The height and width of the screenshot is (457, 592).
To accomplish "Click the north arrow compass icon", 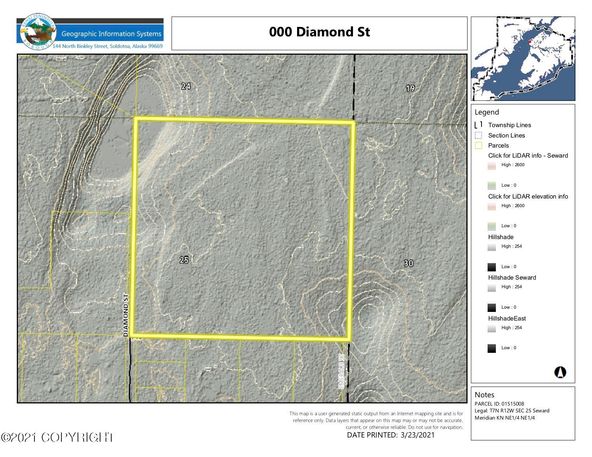I will [x=560, y=372].
